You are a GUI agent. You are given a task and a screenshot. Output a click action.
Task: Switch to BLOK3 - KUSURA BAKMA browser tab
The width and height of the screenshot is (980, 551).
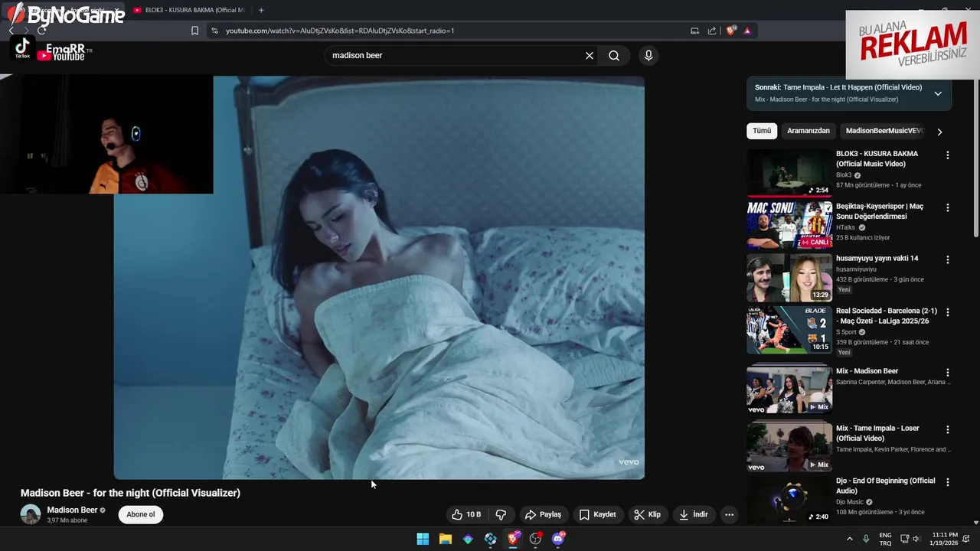click(190, 10)
